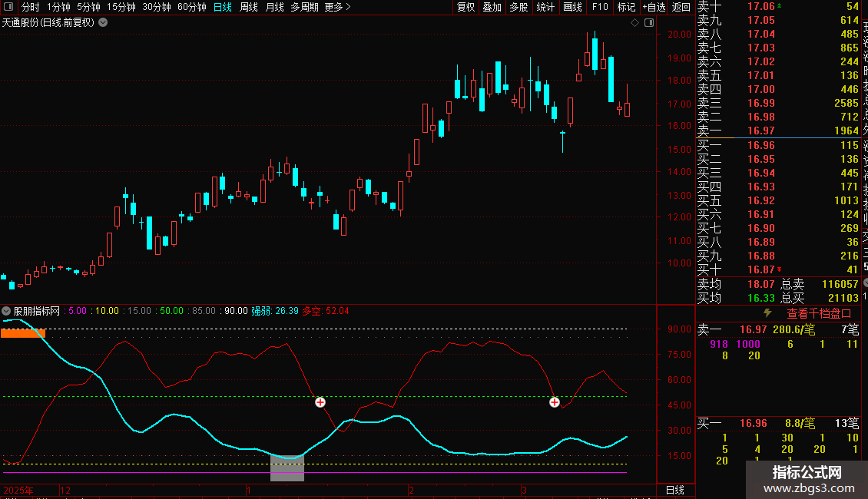Click the lightning bolt icon beside 查看千档盘口
Viewport: 868px width, 499px height.
(x=767, y=313)
